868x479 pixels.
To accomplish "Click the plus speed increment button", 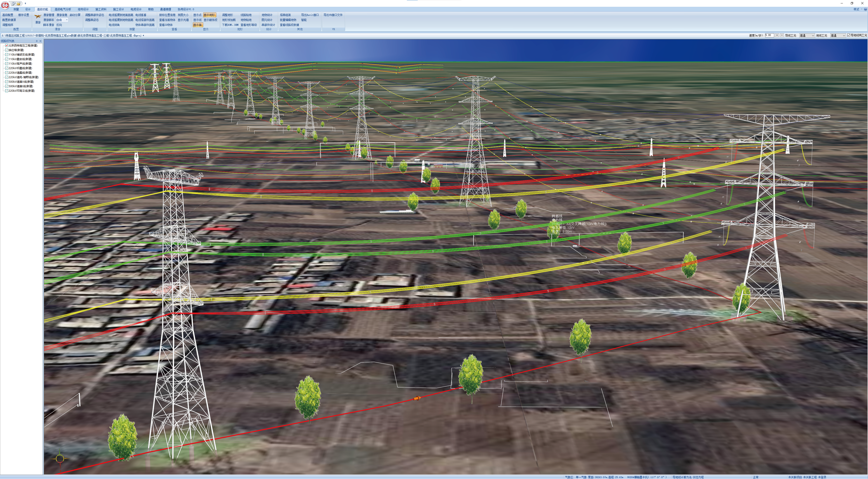I will [x=777, y=35].
